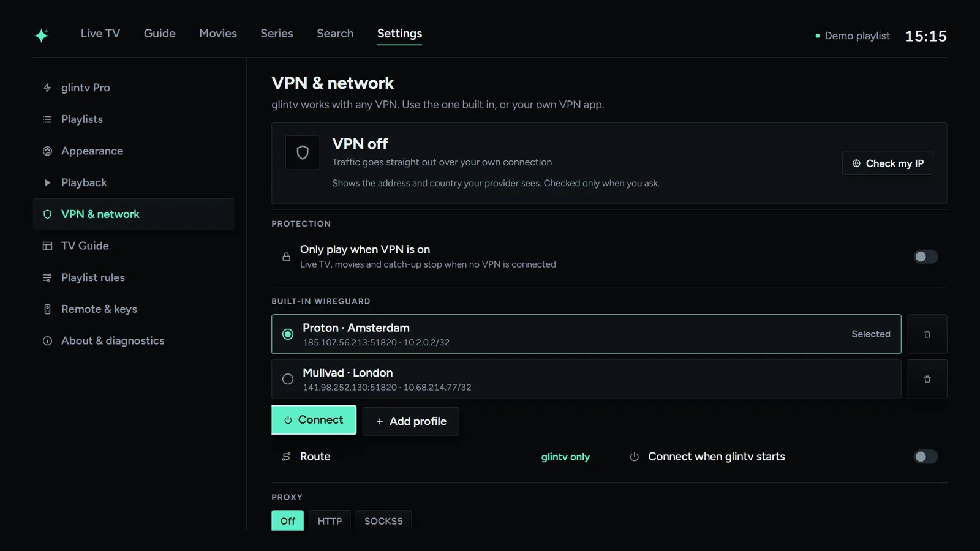Click the Connect button

point(314,420)
